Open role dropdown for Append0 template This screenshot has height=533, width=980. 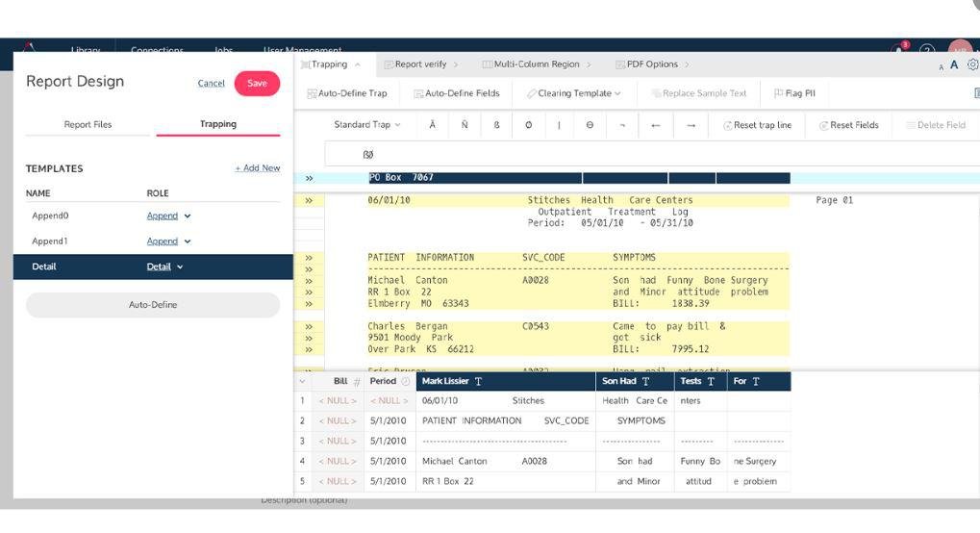[x=169, y=216]
